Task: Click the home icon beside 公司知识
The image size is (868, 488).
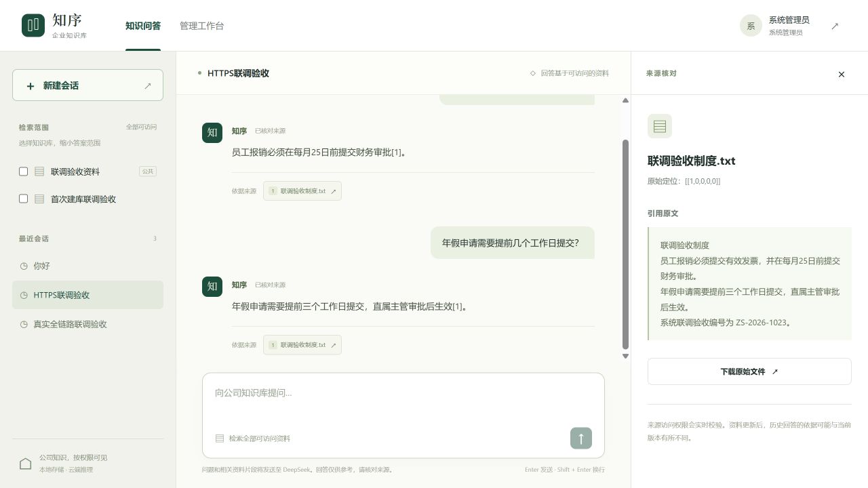Action: point(26,464)
